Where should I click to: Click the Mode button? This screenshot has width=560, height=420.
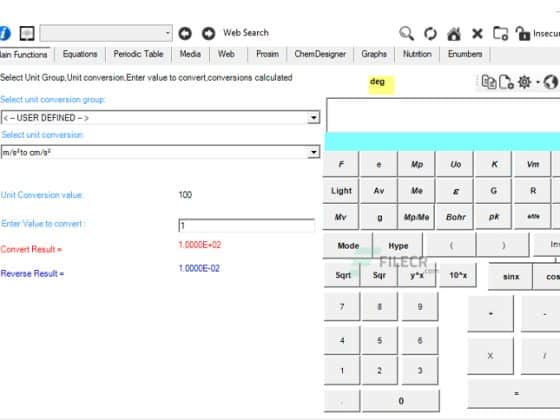click(x=348, y=246)
